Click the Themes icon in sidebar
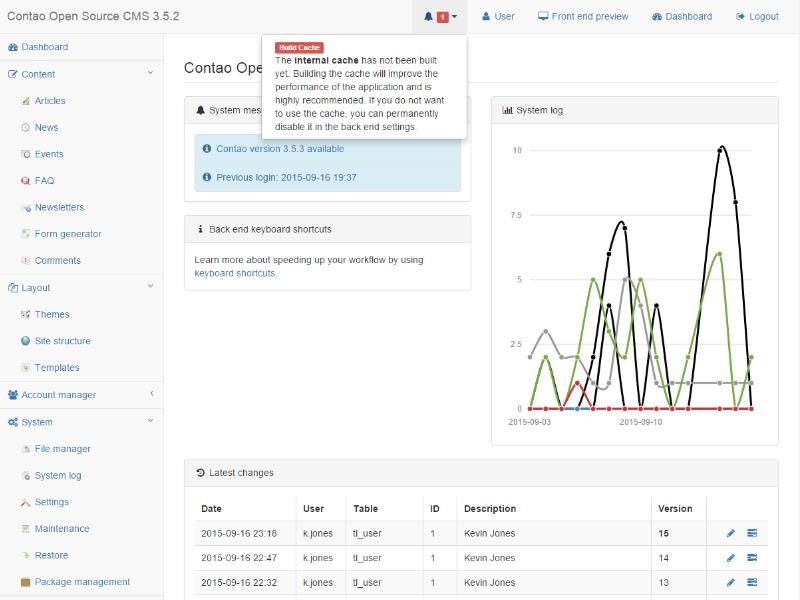800x600 pixels. point(26,314)
